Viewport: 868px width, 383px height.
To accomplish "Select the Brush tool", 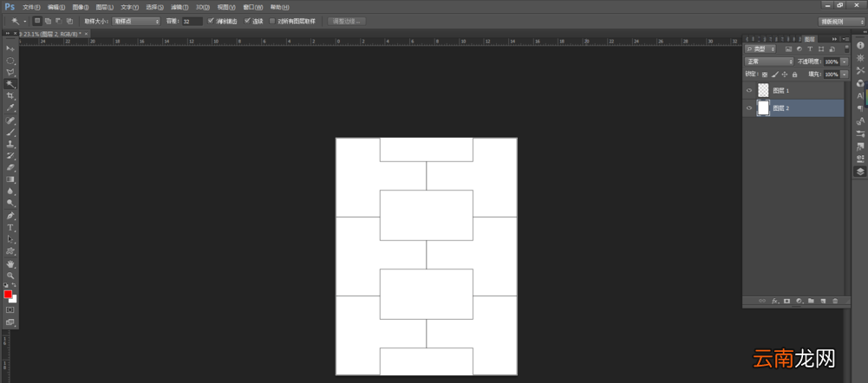I will 10,133.
